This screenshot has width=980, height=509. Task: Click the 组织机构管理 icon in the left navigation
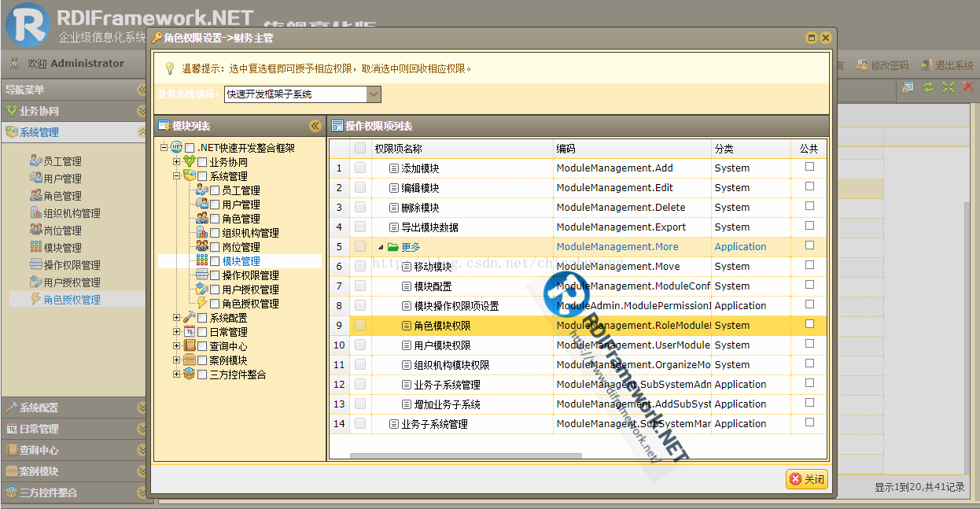36,212
